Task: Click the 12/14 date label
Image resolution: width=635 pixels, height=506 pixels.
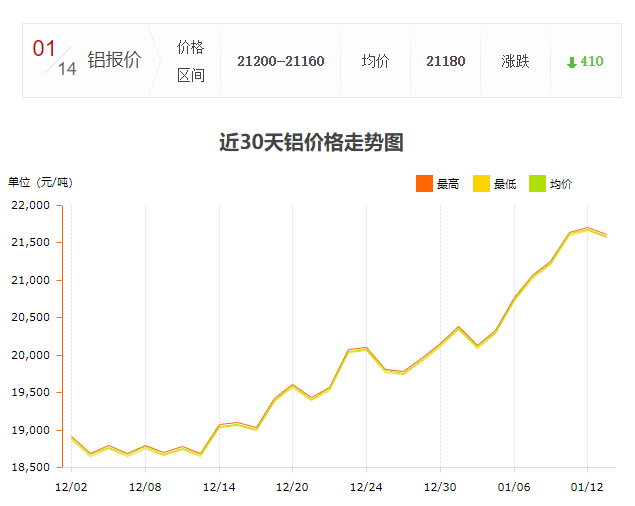Action: 219,487
